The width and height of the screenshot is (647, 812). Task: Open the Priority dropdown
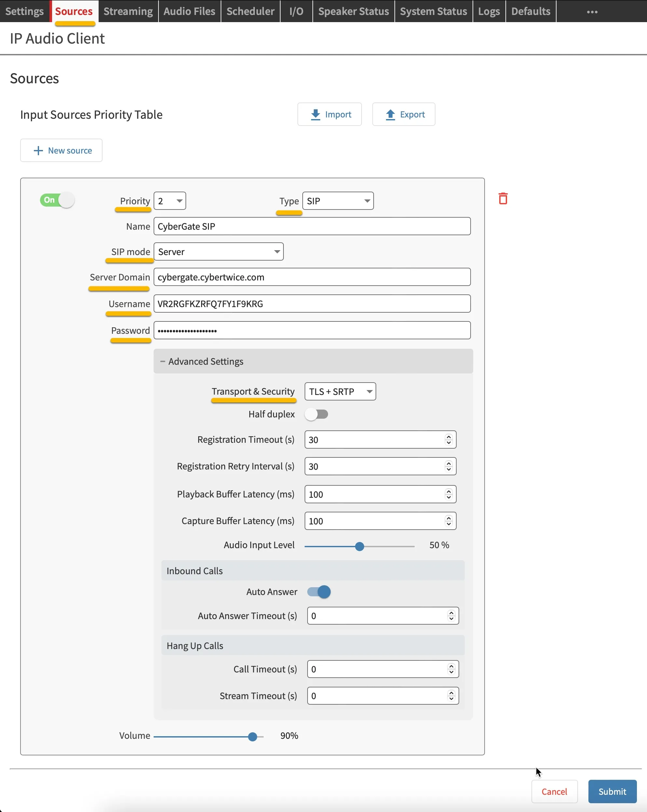click(170, 201)
